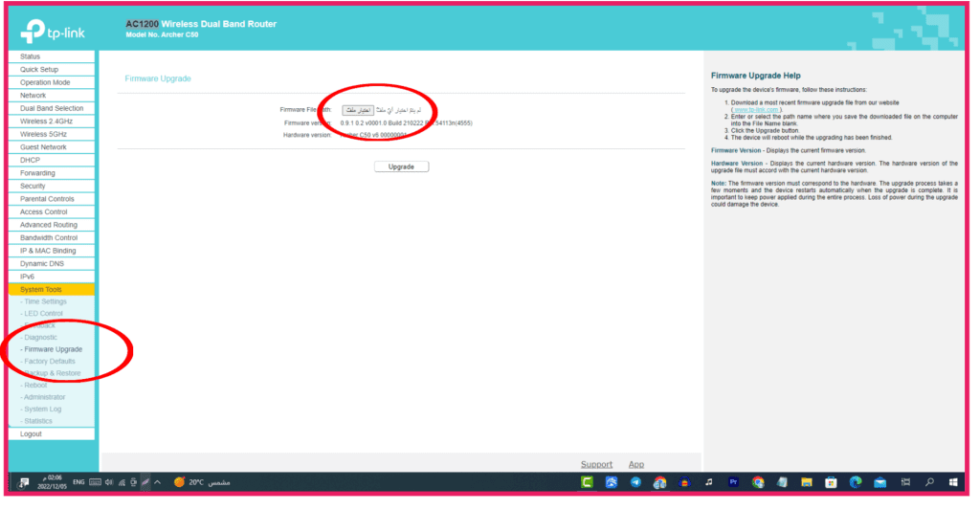Open Backup & Restore submenu item

tap(51, 373)
